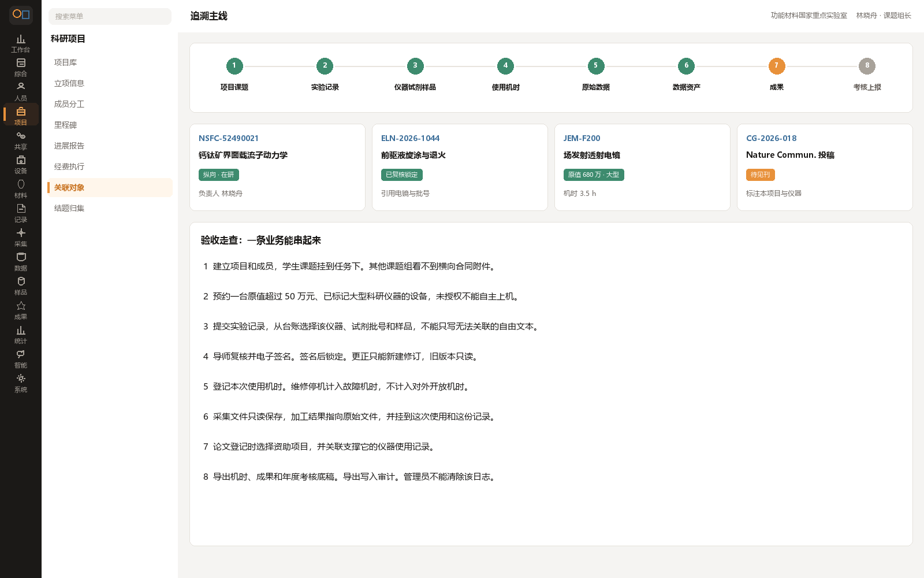The image size is (924, 578).
Task: Go to 经费执行 menu item
Action: click(x=110, y=166)
